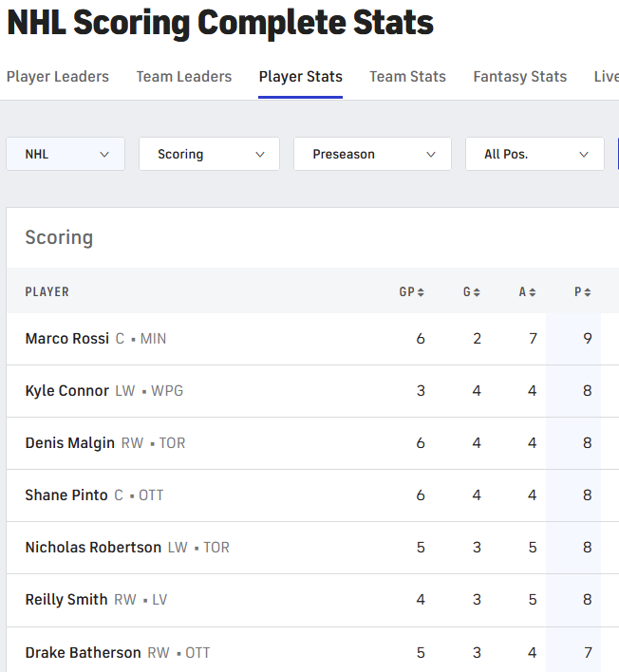Viewport: 619px width, 672px height.
Task: Switch to Player Leaders tab
Action: coord(58,77)
